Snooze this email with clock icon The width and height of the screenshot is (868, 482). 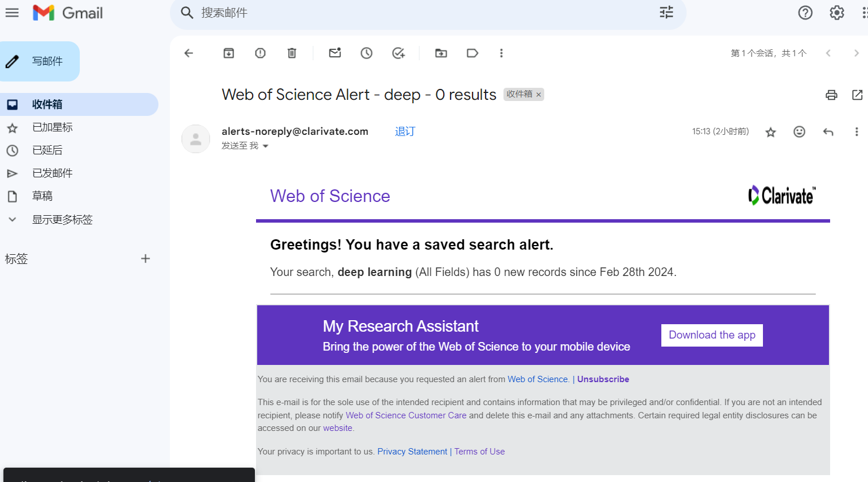[366, 53]
